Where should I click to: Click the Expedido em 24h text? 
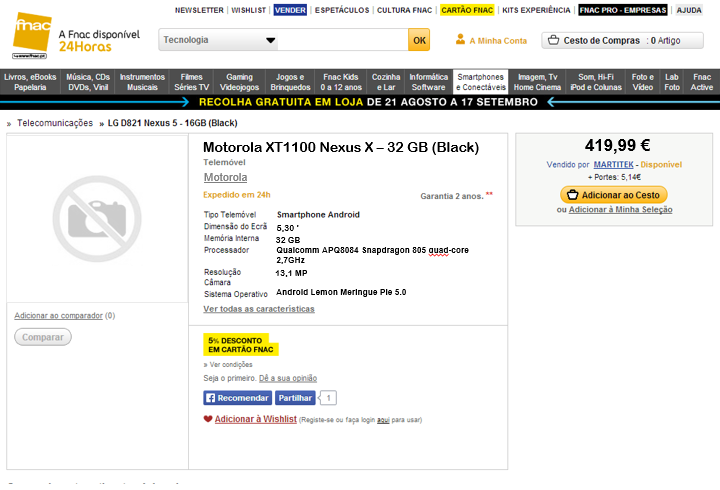tap(237, 195)
